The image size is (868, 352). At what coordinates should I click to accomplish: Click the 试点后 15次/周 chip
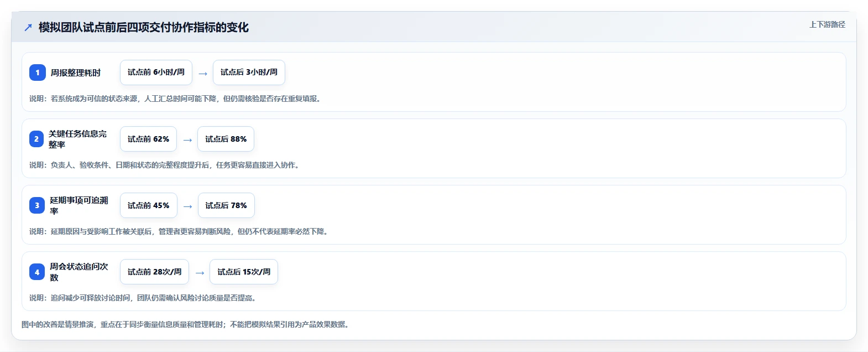(x=244, y=272)
